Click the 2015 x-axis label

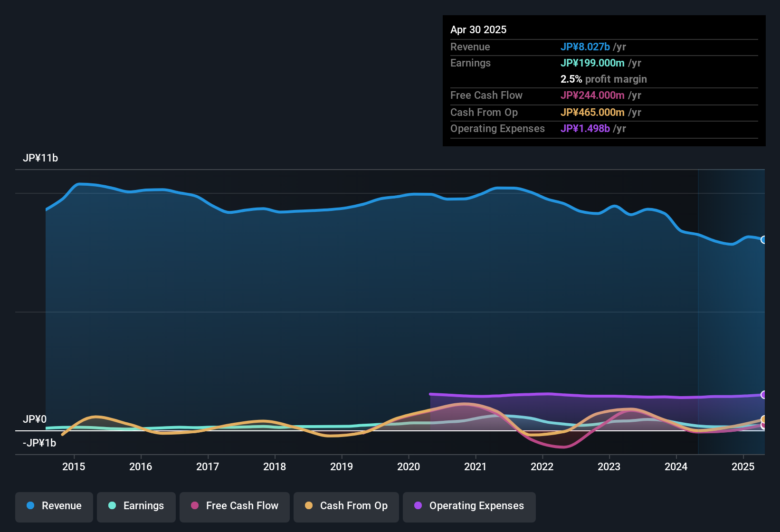[x=74, y=466]
